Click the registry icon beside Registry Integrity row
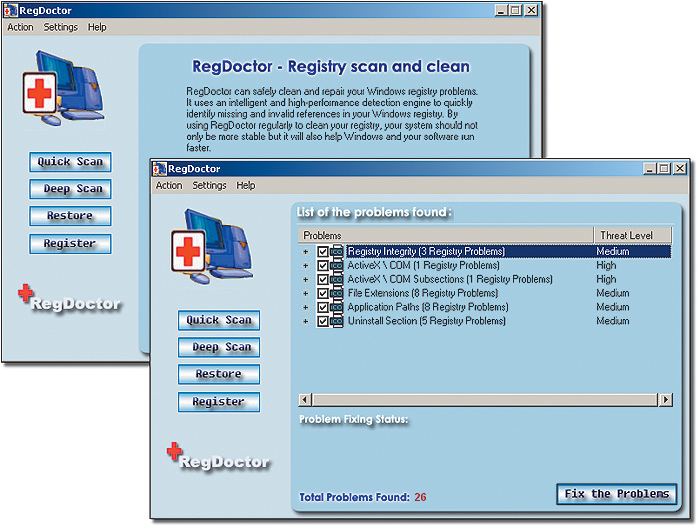This screenshot has height=527, width=700. pyautogui.click(x=337, y=251)
